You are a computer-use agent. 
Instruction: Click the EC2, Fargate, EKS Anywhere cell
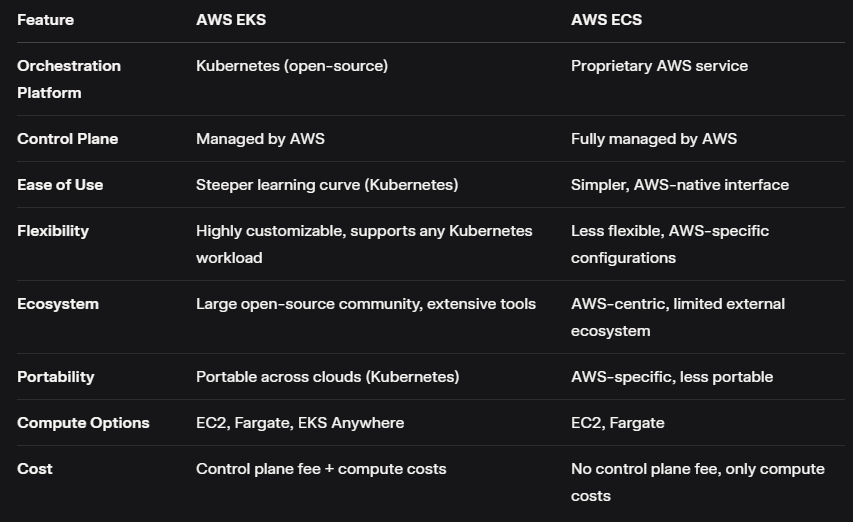[300, 423]
